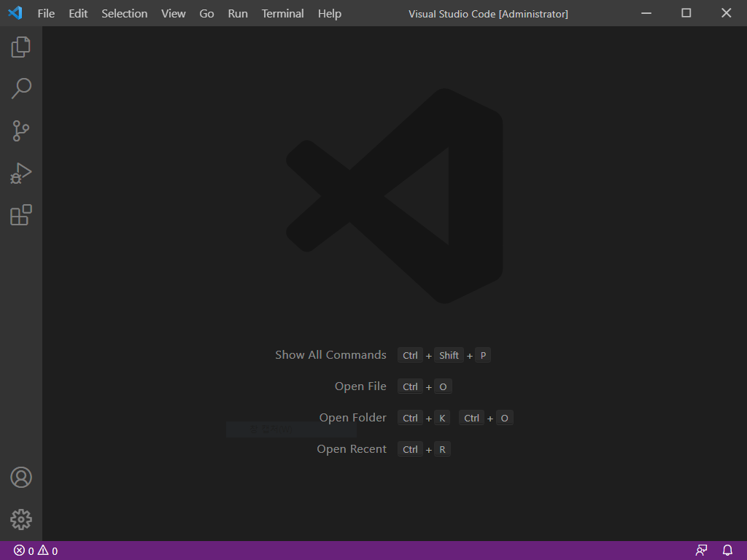
Task: Open the Edit menu
Action: coord(78,13)
